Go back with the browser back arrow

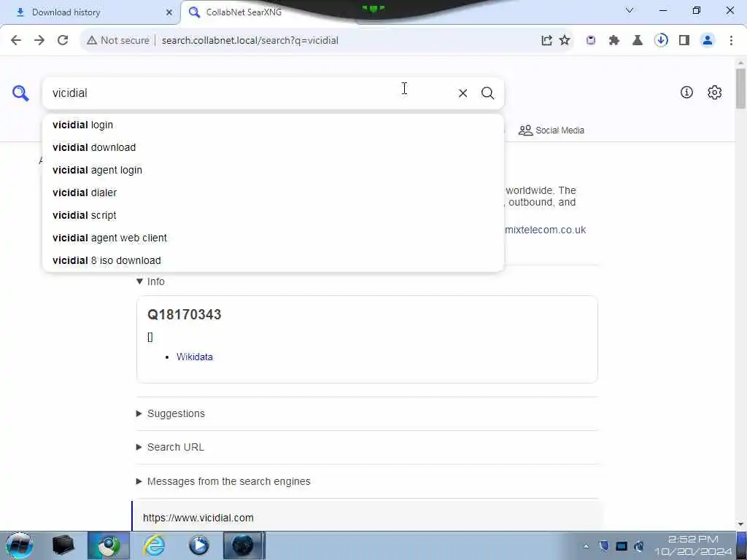tap(16, 40)
